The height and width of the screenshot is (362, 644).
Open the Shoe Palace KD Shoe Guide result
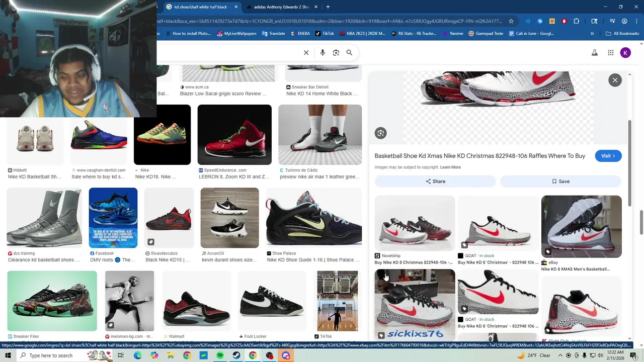click(x=313, y=218)
